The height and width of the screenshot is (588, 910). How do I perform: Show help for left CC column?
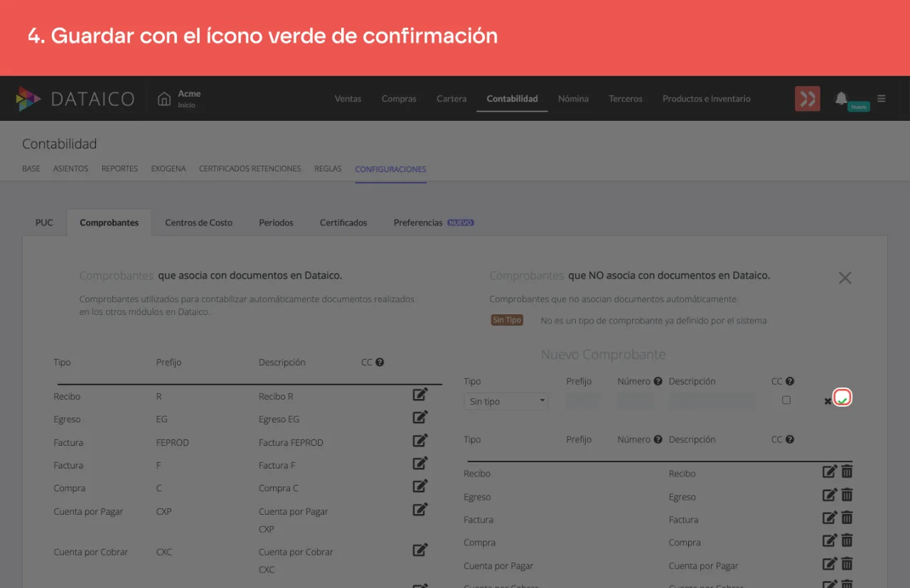coord(380,362)
